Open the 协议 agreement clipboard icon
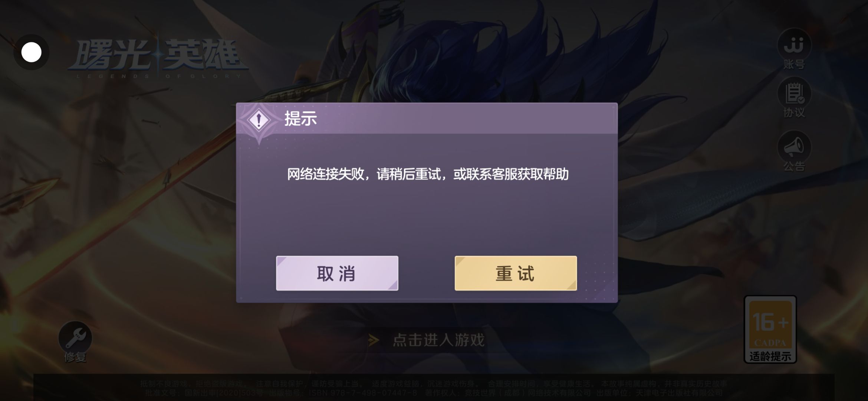The image size is (868, 401). (x=794, y=93)
